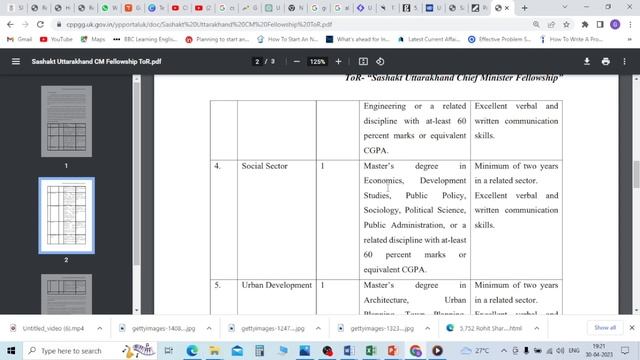The width and height of the screenshot is (640, 360).
Task: Open Windows notification center
Action: pyautogui.click(x=625, y=351)
